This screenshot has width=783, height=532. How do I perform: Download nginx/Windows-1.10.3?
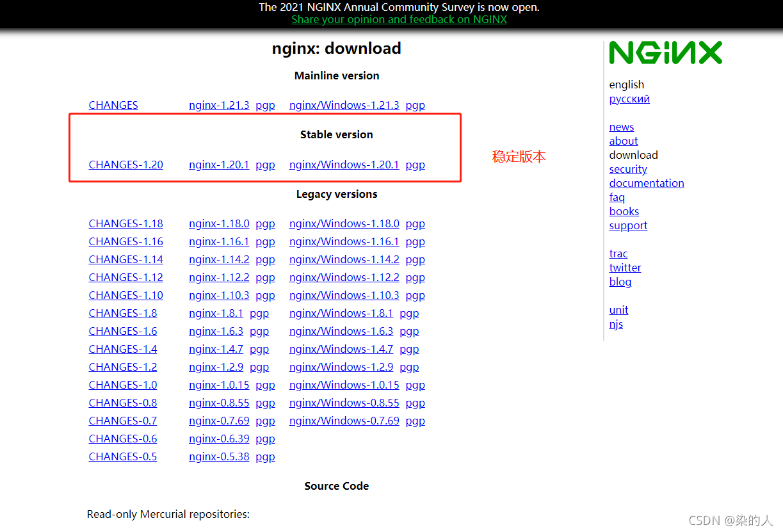click(x=344, y=295)
